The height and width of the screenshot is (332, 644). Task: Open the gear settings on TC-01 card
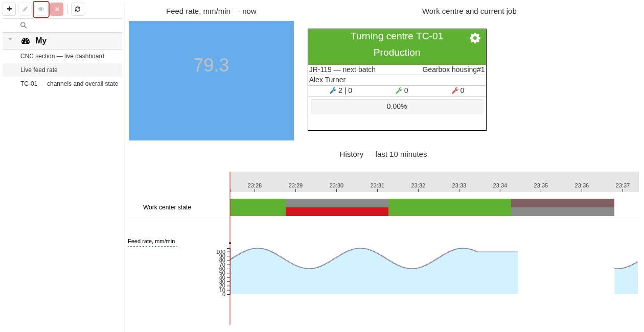coord(475,38)
